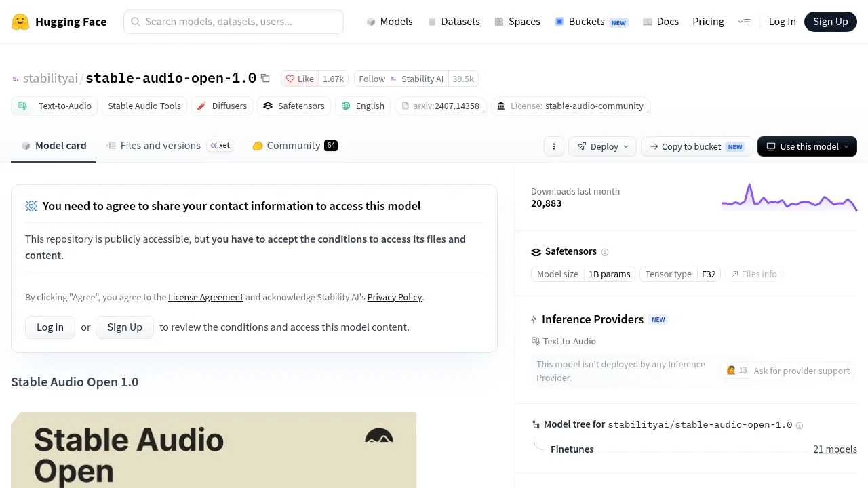Image resolution: width=868 pixels, height=488 pixels.
Task: Click Sign Up button in access box
Action: point(125,327)
